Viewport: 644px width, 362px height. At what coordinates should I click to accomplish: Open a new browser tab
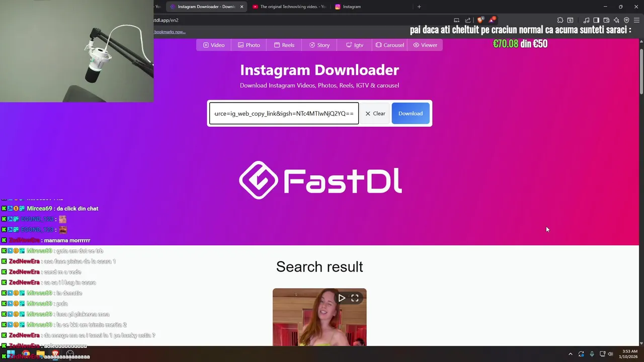click(x=419, y=7)
